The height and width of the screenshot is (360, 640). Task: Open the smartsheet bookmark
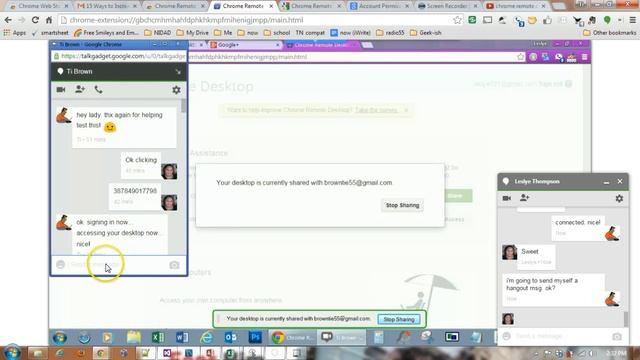tap(51, 33)
